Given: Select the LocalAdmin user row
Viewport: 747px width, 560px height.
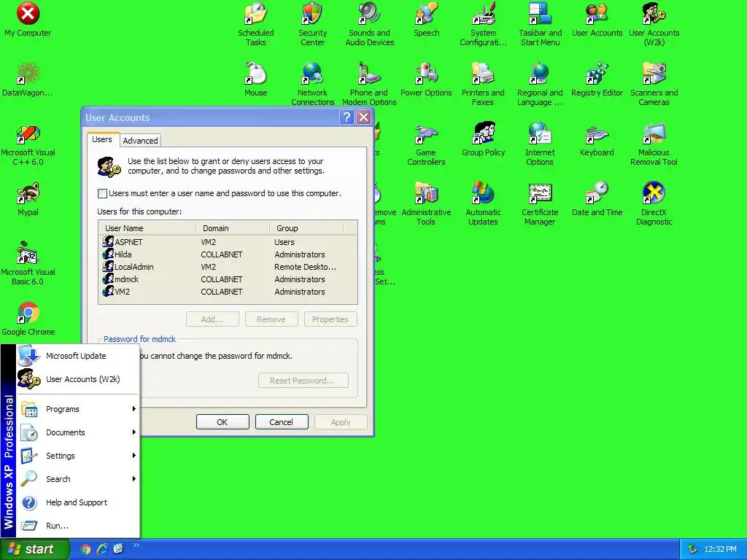Looking at the screenshot, I should tap(228, 267).
